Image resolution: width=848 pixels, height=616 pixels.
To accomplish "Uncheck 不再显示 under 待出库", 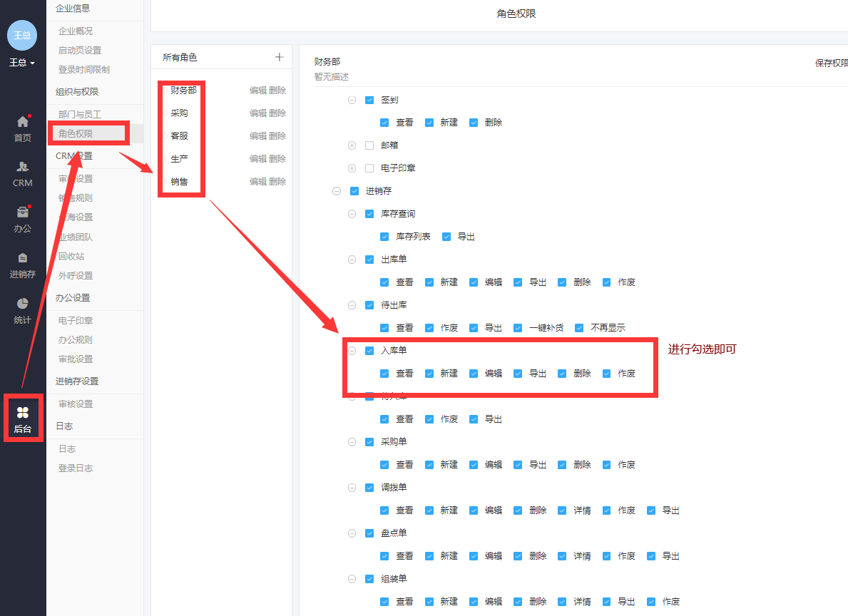I will click(579, 328).
